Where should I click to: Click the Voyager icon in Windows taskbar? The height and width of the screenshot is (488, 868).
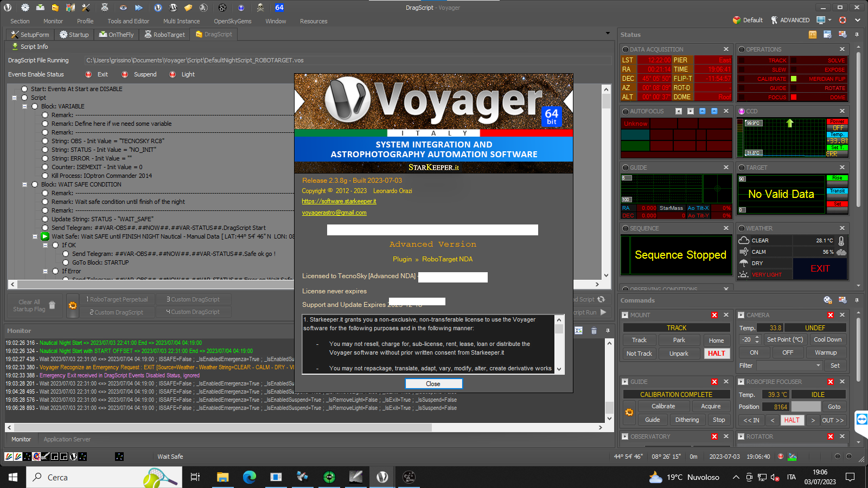382,477
